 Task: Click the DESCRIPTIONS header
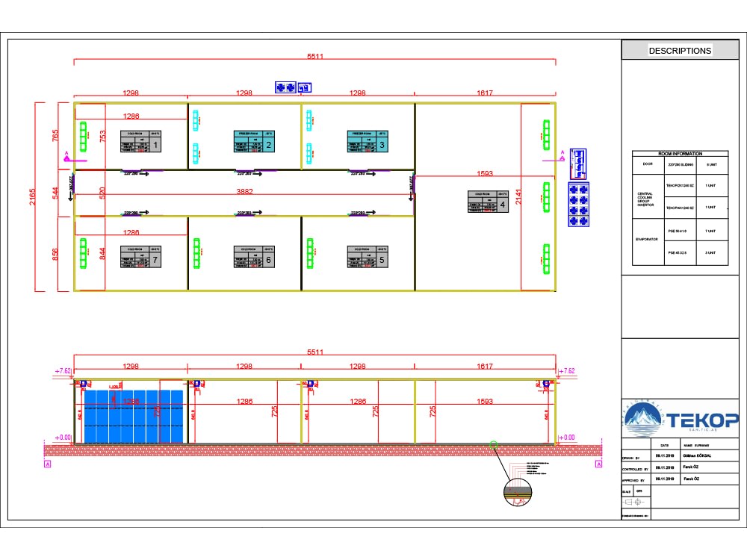pyautogui.click(x=680, y=51)
